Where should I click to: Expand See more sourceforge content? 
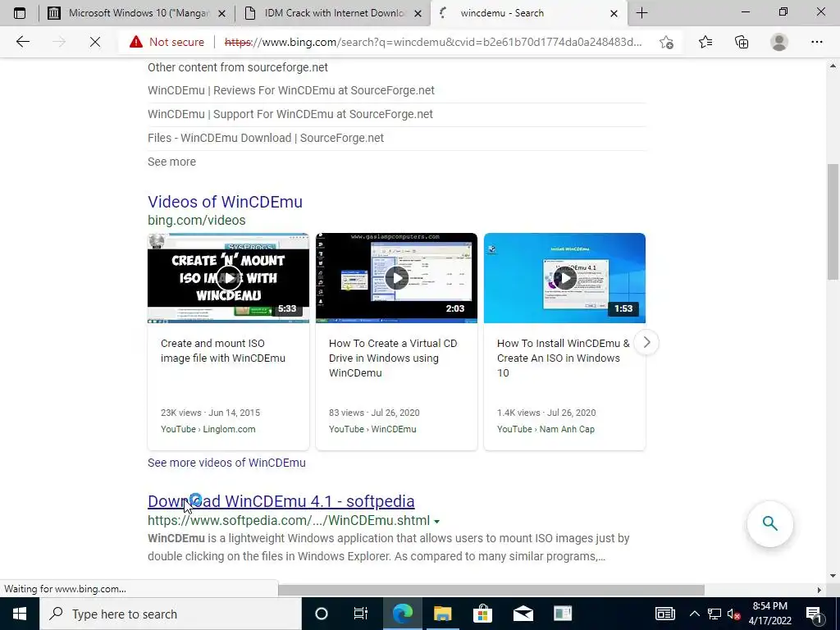coord(171,162)
